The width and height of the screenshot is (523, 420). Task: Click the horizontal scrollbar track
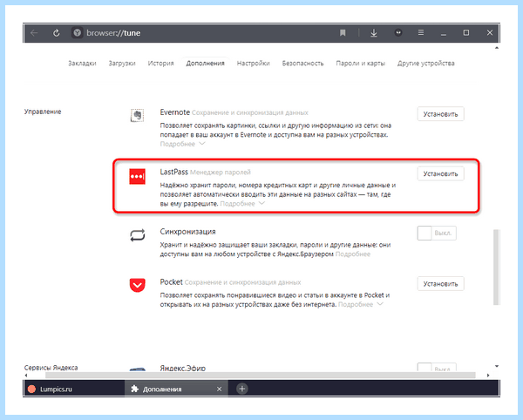260,376
